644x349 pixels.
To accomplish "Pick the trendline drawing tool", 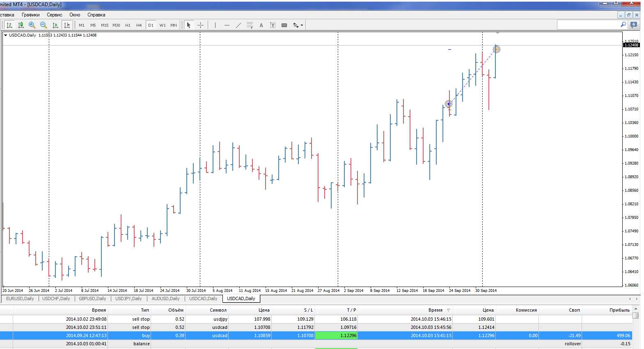I will [238, 25].
